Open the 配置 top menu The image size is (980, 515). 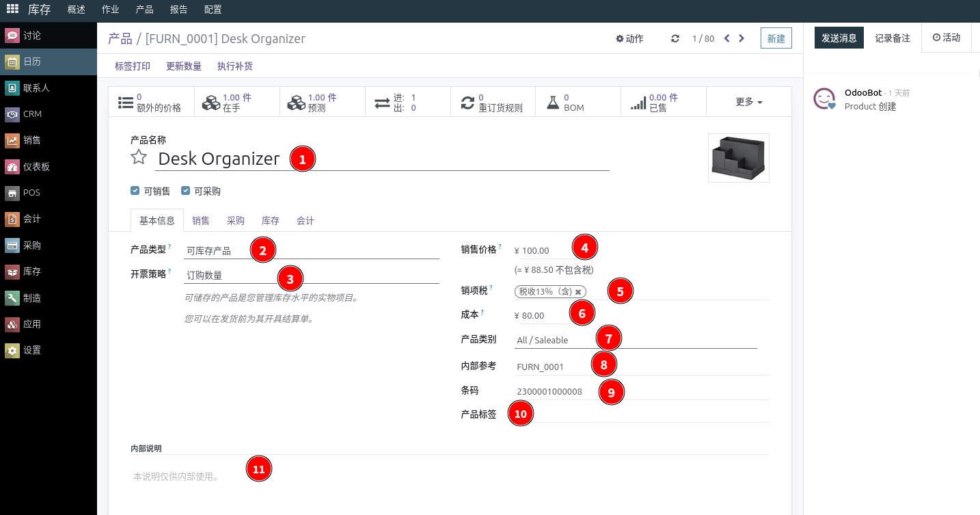click(x=213, y=10)
